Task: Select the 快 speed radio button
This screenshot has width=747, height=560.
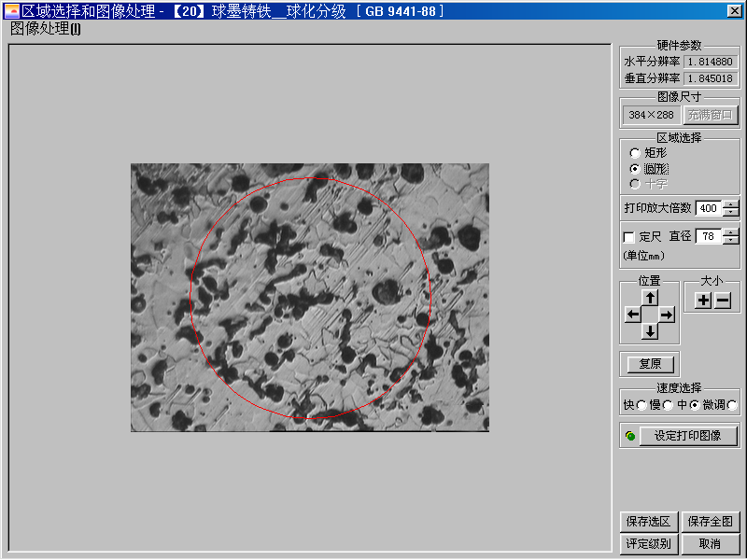Action: tap(641, 405)
